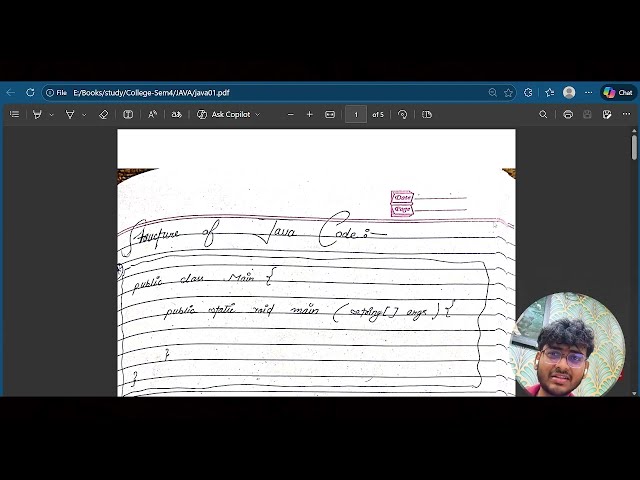Image resolution: width=640 pixels, height=480 pixels.
Task: Click the scroll up arrow on PDF scrollbar
Action: [634, 131]
